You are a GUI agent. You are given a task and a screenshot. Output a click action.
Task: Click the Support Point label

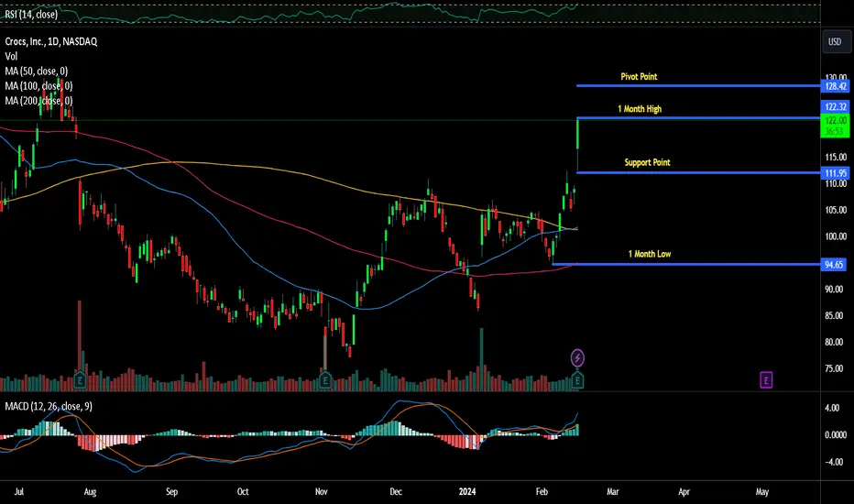click(647, 162)
